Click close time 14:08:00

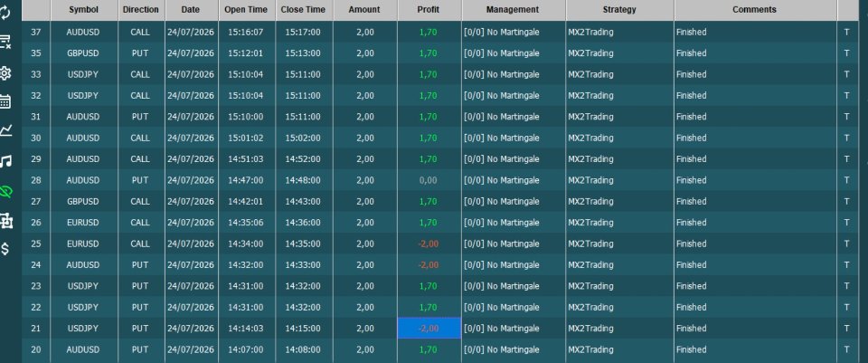click(303, 349)
